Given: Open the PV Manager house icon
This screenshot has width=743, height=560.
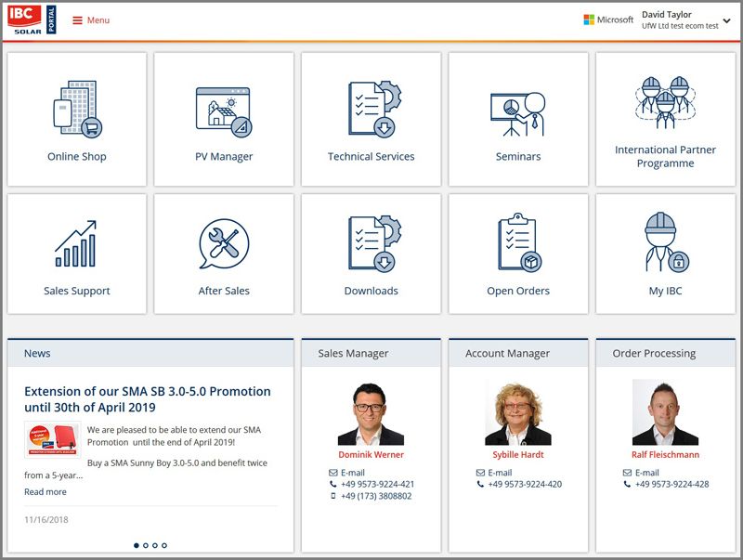Looking at the screenshot, I should click(x=224, y=111).
